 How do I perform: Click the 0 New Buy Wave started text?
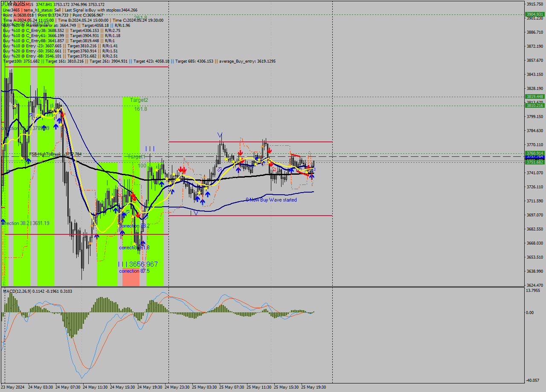pyautogui.click(x=271, y=200)
